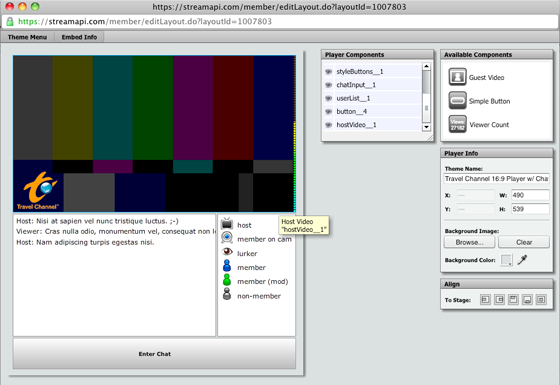560x385 pixels.
Task: Click the blue member icon
Action: coord(227,266)
